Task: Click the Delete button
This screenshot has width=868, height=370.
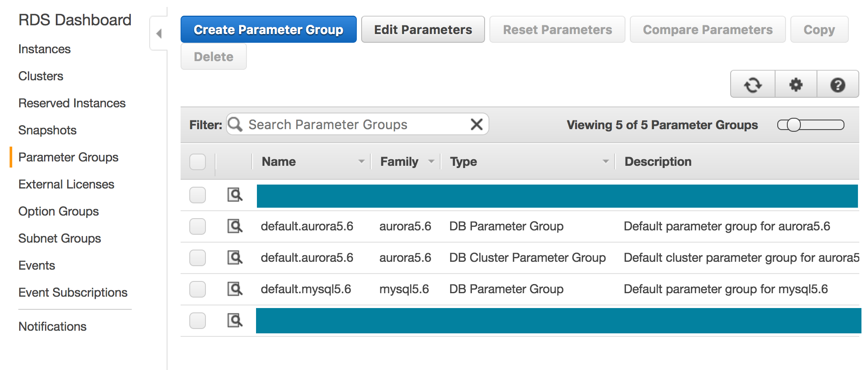Action: click(x=214, y=56)
